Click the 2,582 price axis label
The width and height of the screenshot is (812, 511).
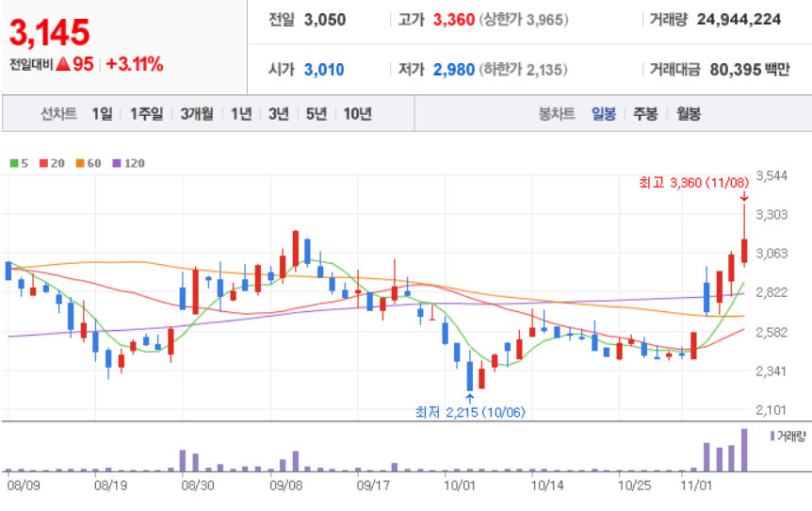pos(771,332)
